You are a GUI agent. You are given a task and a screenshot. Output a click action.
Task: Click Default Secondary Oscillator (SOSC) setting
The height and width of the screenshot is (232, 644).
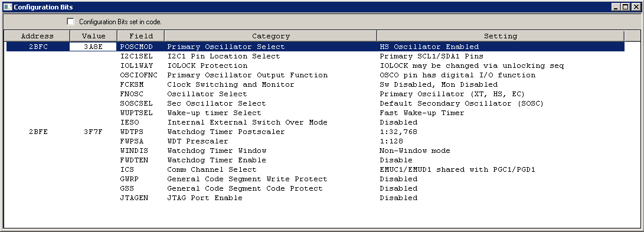pyautogui.click(x=462, y=103)
